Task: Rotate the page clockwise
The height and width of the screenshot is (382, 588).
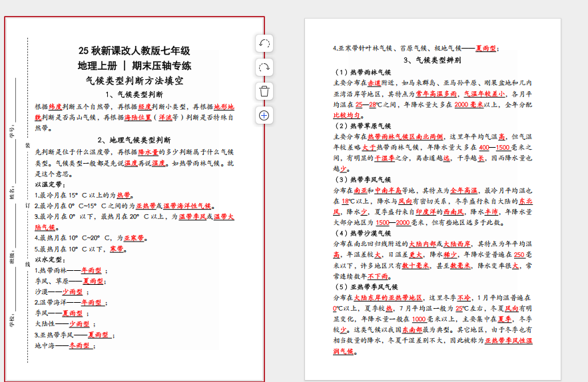Action: [264, 67]
